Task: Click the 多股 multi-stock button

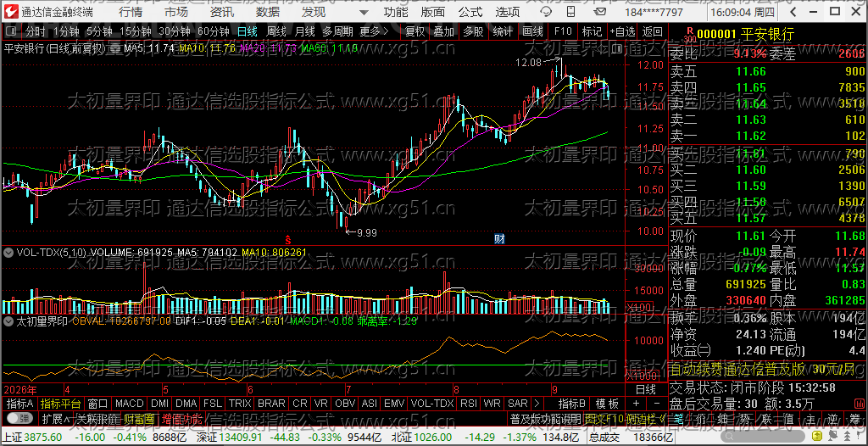Action: (x=473, y=32)
